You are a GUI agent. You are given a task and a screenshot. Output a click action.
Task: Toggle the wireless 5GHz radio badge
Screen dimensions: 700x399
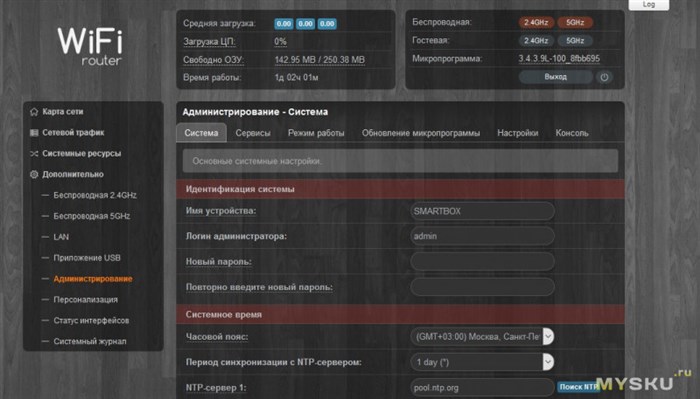tap(575, 22)
